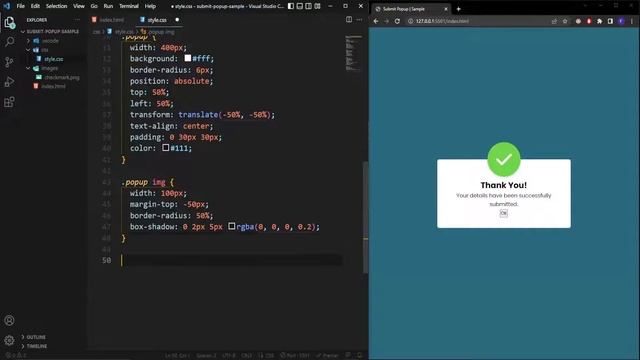640x360 pixels.
Task: Reload the browser page
Action: tap(397, 21)
